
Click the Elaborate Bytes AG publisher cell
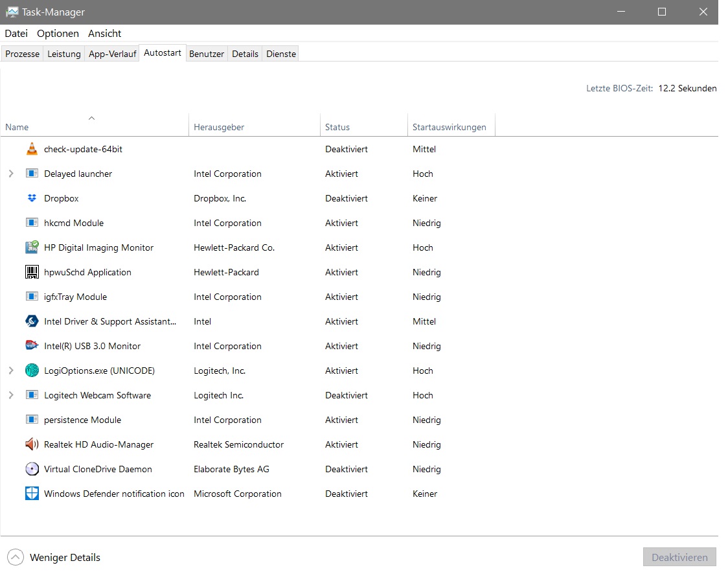point(231,469)
